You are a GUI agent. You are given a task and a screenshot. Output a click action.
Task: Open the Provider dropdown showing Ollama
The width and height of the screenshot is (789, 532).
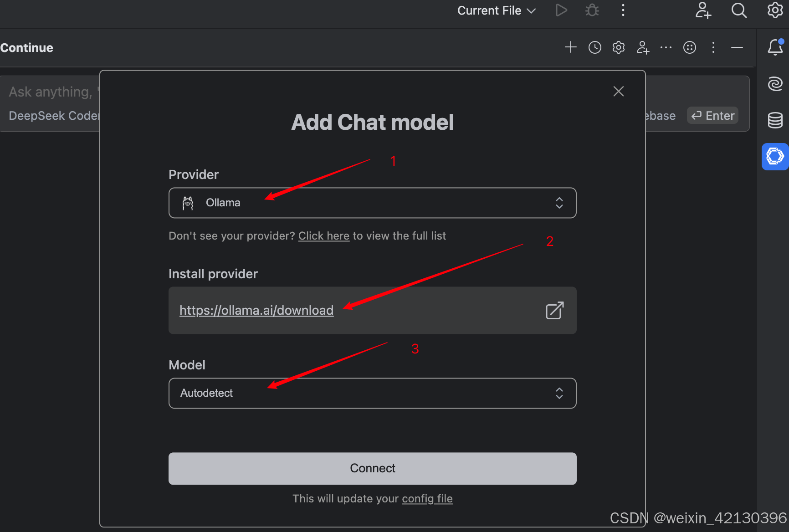point(373,203)
